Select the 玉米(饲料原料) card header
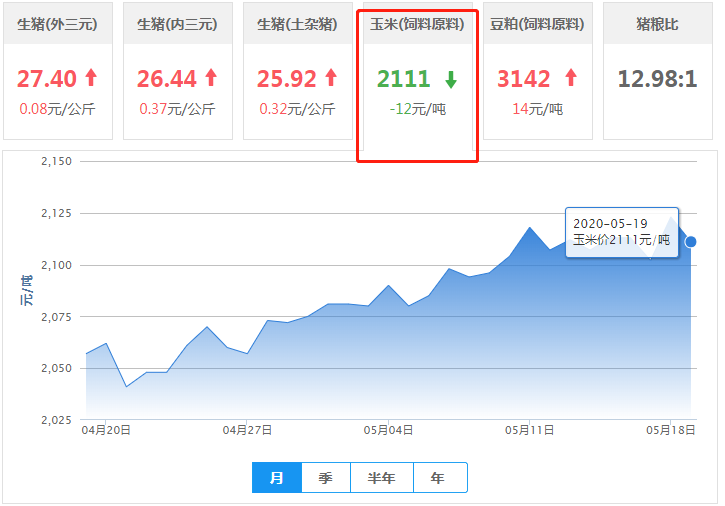Viewport: 725px width, 506px height. point(417,24)
